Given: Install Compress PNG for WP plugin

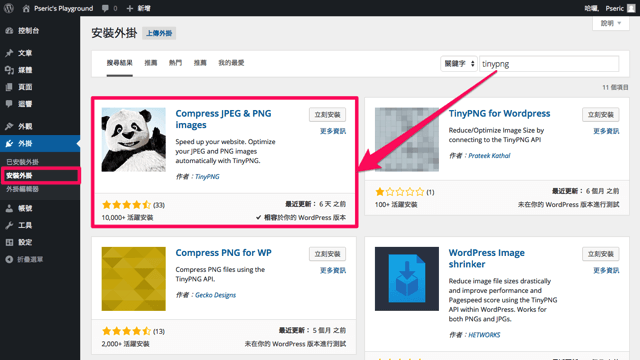Looking at the screenshot, I should (x=327, y=254).
